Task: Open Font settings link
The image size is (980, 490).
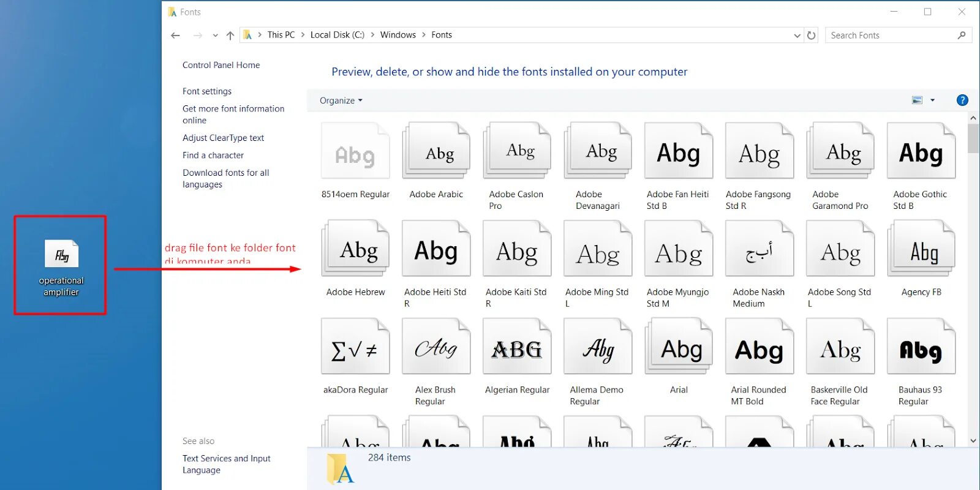Action: [x=207, y=91]
